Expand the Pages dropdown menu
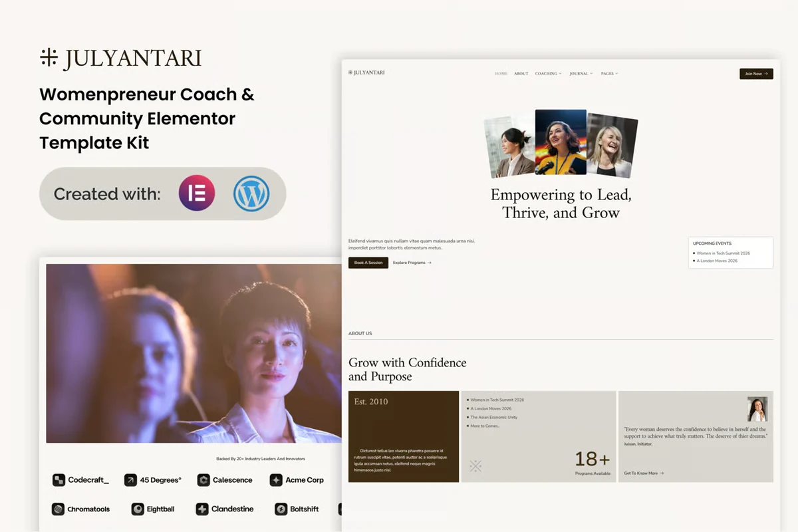 [x=609, y=74]
